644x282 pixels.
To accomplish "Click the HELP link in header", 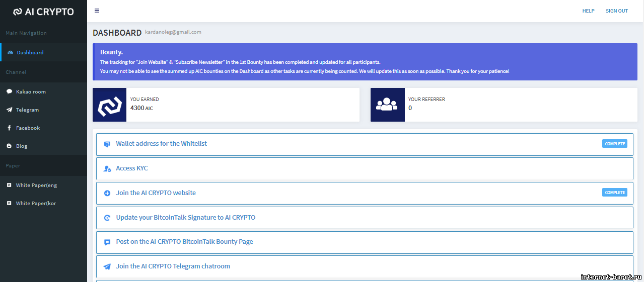I will [x=588, y=11].
